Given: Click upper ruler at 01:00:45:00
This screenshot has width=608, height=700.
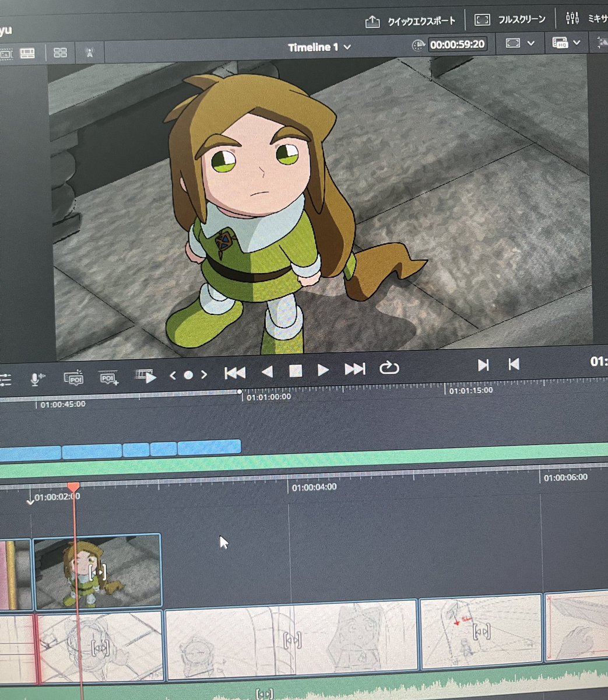Looking at the screenshot, I should click(x=63, y=404).
